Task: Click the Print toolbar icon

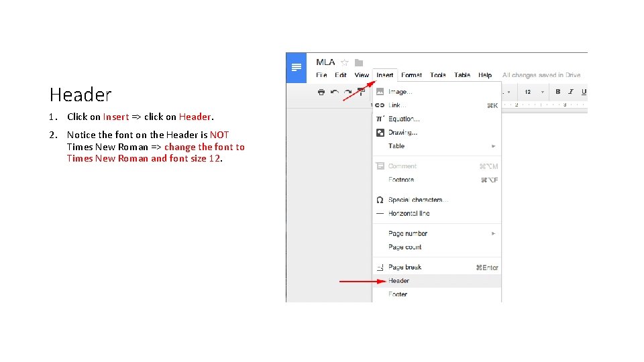Action: [x=321, y=92]
